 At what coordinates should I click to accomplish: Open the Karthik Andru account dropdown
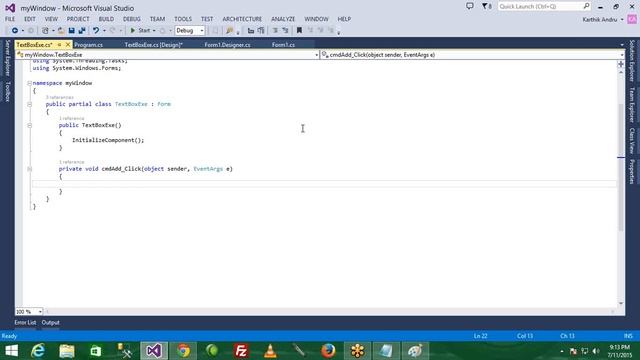coord(603,20)
